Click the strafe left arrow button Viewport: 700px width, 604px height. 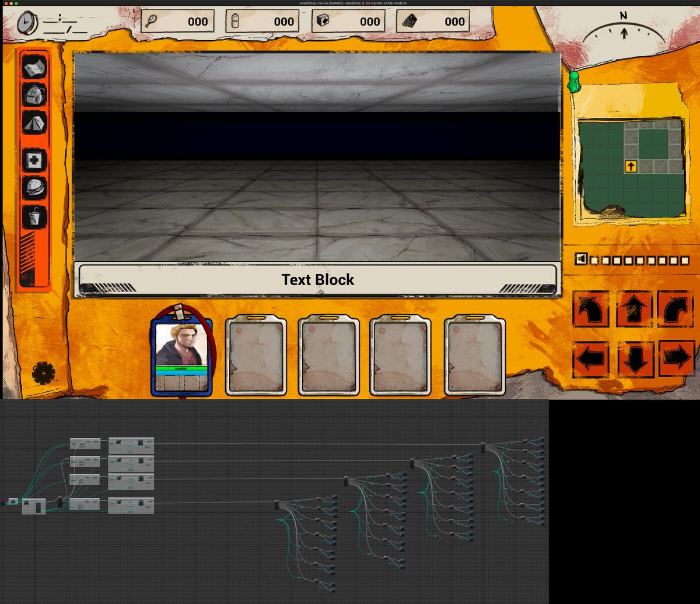591,358
